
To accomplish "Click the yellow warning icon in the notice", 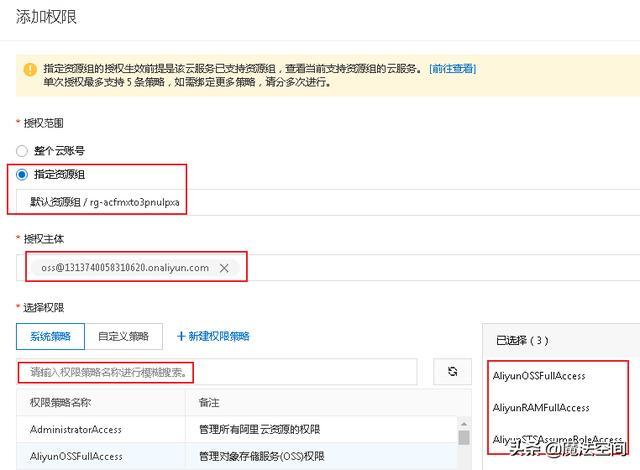I will [30, 69].
